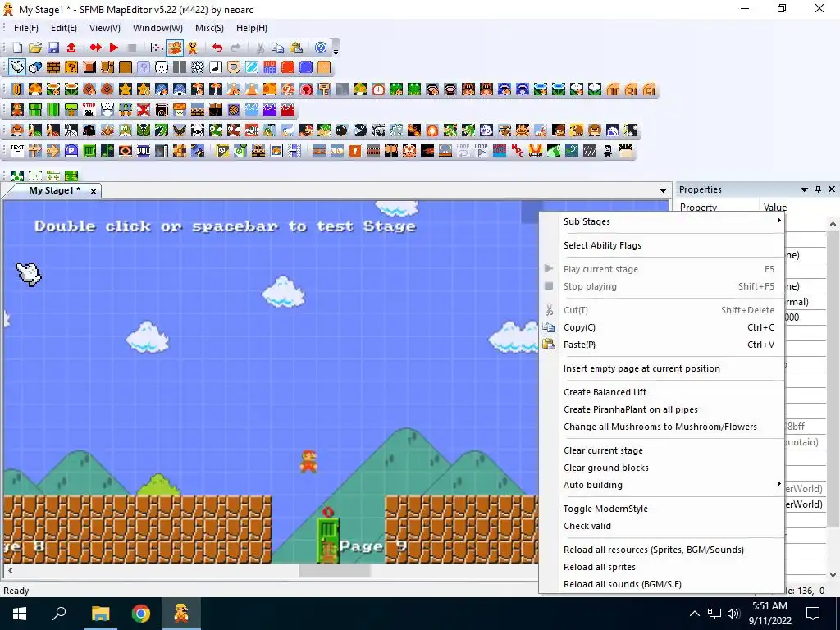Pick the coin item icon
840x630 pixels.
[x=17, y=89]
